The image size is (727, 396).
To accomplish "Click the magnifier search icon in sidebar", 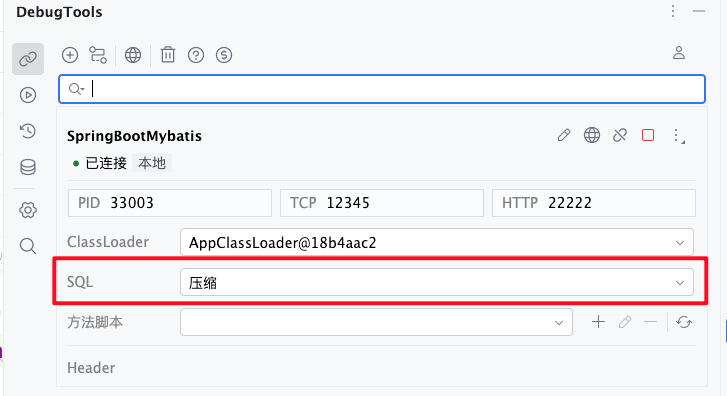I will [x=28, y=246].
